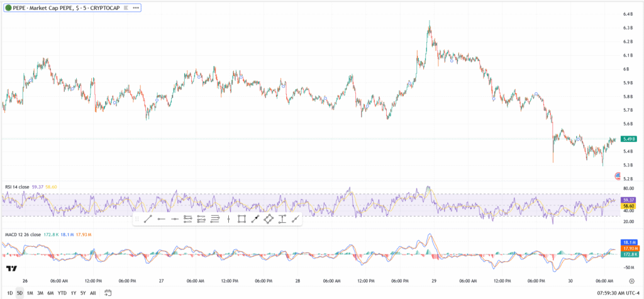Set the chart range to All

coord(93,293)
